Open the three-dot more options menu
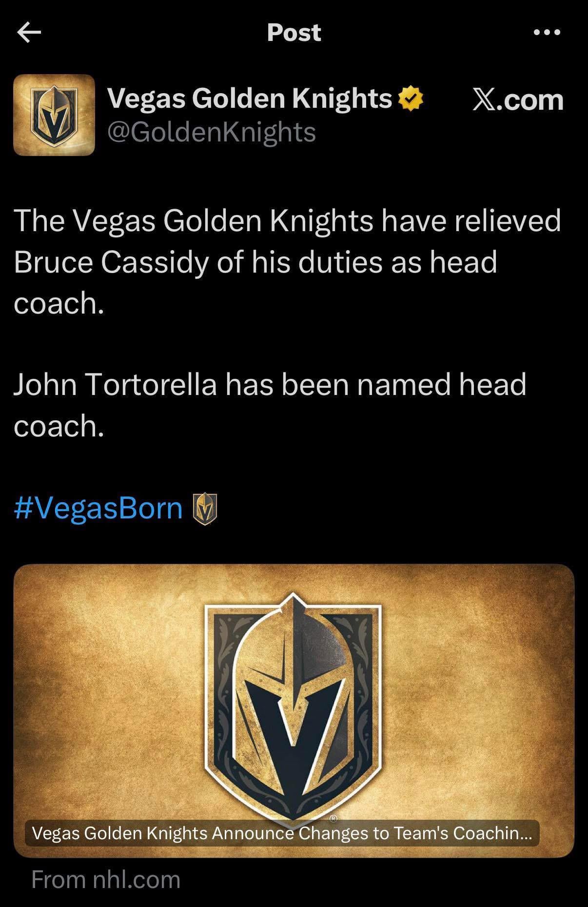The height and width of the screenshot is (907, 588). [547, 33]
